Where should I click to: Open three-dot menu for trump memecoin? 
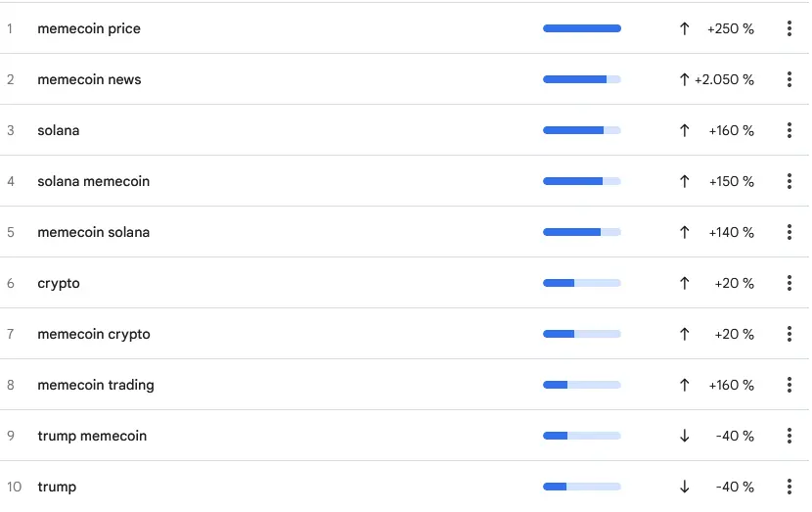789,436
